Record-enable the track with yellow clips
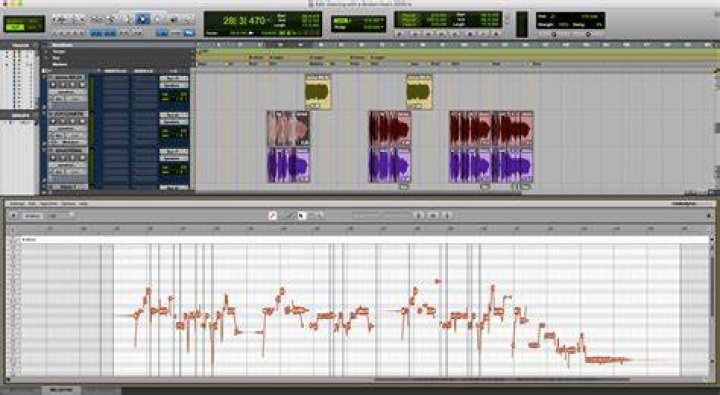The height and width of the screenshot is (395, 720). (53, 85)
